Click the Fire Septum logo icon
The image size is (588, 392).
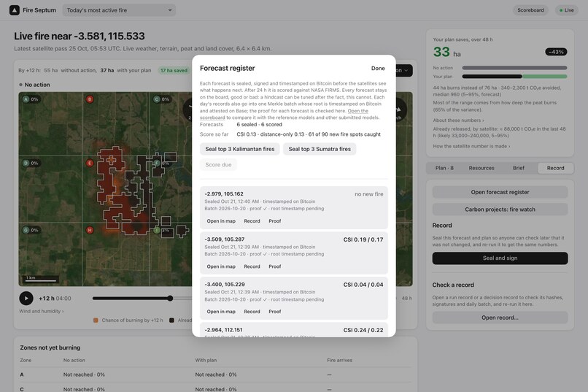click(x=15, y=10)
